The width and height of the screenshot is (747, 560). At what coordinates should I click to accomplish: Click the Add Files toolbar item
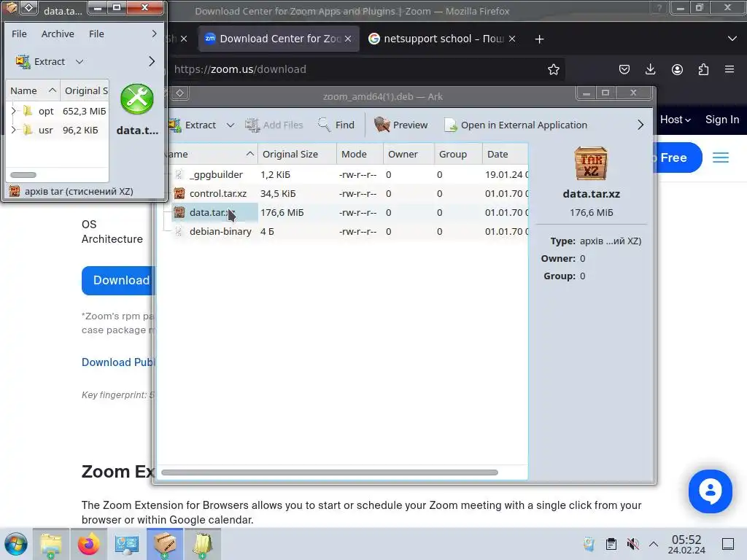point(274,125)
